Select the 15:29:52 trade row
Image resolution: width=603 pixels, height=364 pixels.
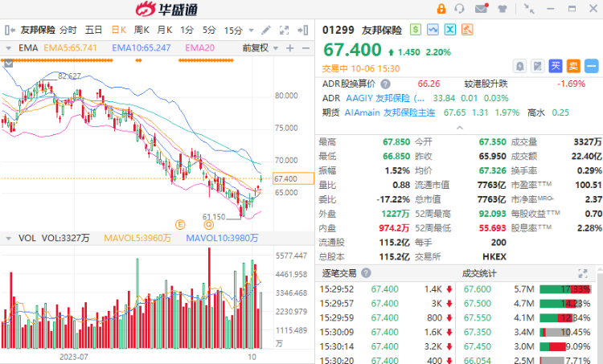tap(386, 289)
